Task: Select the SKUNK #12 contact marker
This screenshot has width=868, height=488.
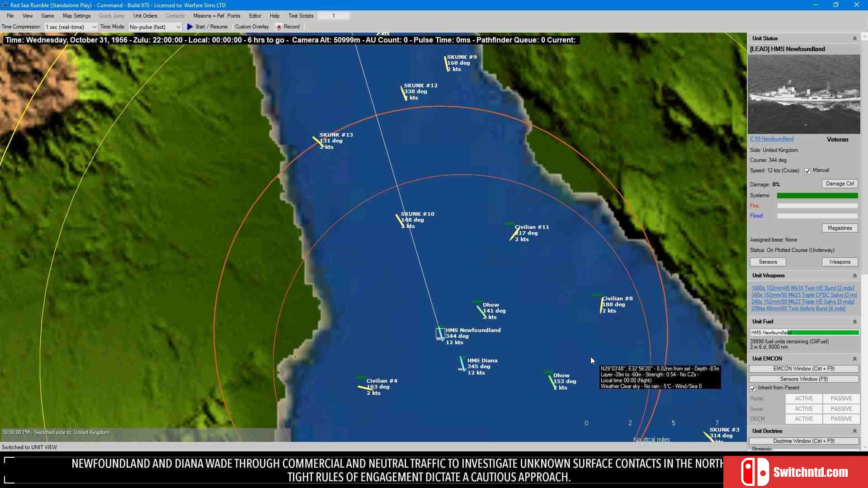Action: [404, 93]
